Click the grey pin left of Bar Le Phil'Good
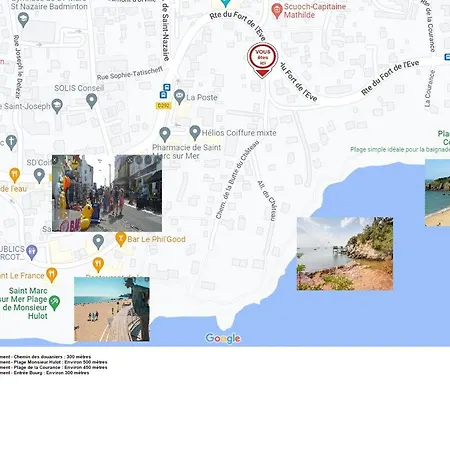Screen dimensions: 450x450 [x=98, y=242]
